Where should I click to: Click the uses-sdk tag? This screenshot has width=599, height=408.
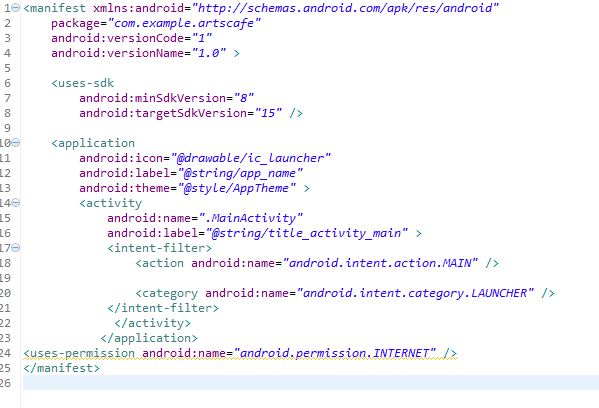pos(83,83)
